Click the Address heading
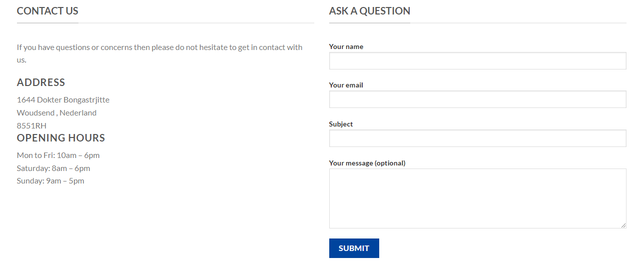The width and height of the screenshot is (644, 266). tap(41, 82)
